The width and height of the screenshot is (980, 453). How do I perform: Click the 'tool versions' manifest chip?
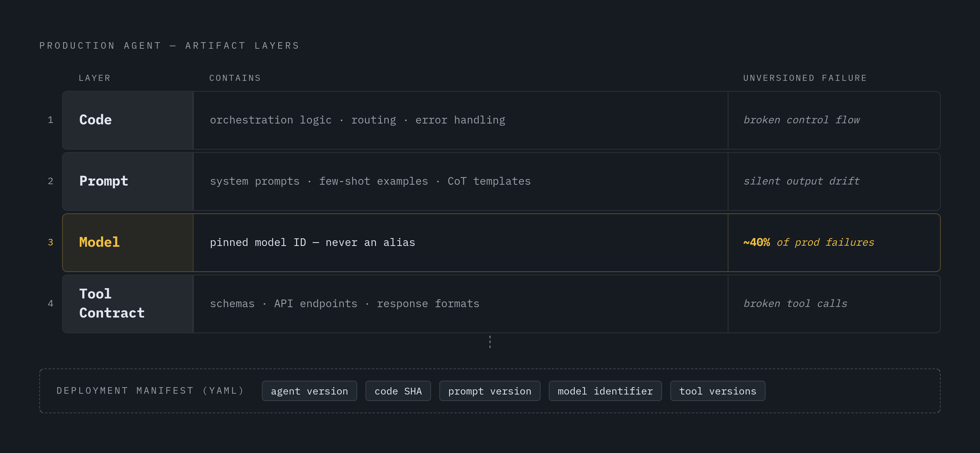[x=718, y=391]
